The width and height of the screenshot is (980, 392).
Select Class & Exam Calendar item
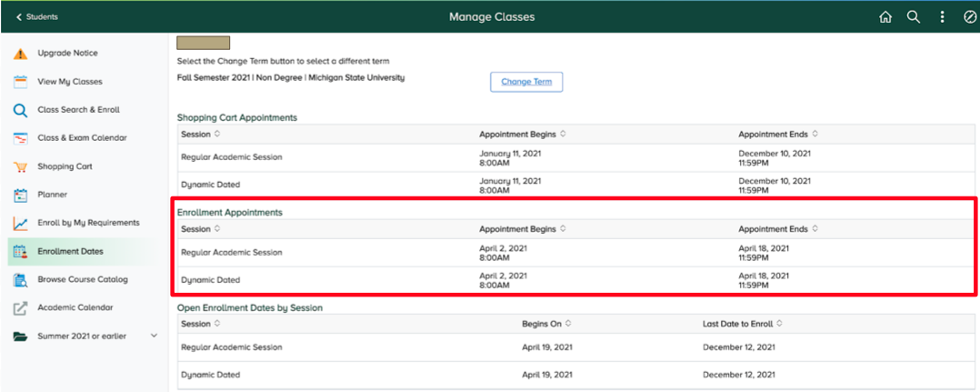click(x=82, y=138)
